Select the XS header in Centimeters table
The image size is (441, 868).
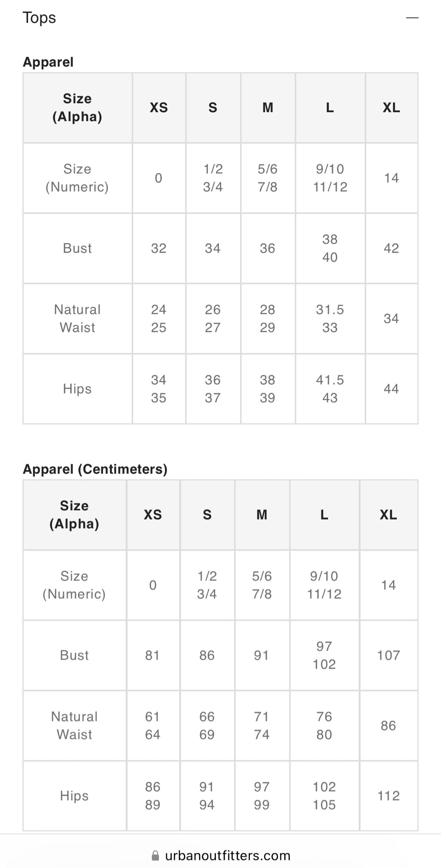(x=153, y=515)
